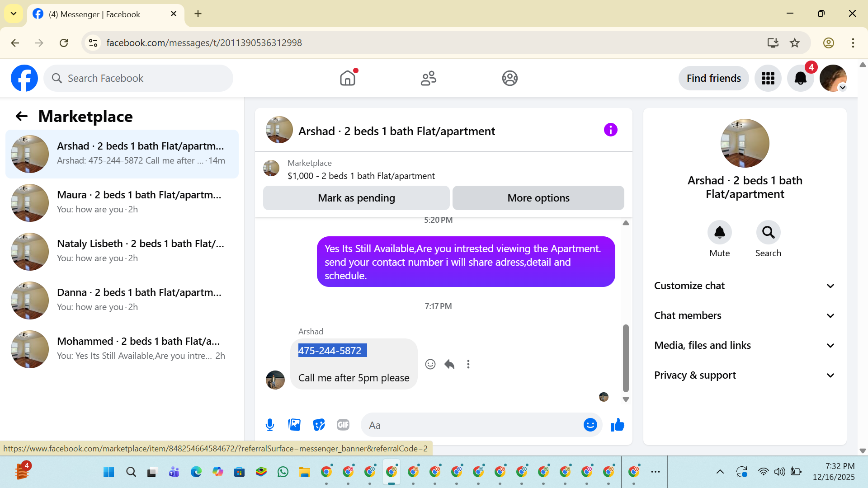Open Chrome's three-dot menu
Image resolution: width=868 pixels, height=488 pixels.
(x=853, y=43)
